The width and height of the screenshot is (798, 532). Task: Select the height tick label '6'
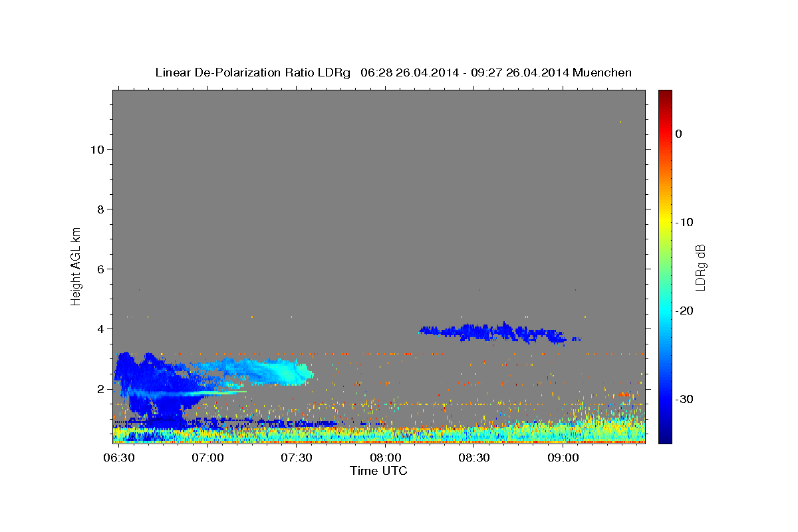pos(100,269)
